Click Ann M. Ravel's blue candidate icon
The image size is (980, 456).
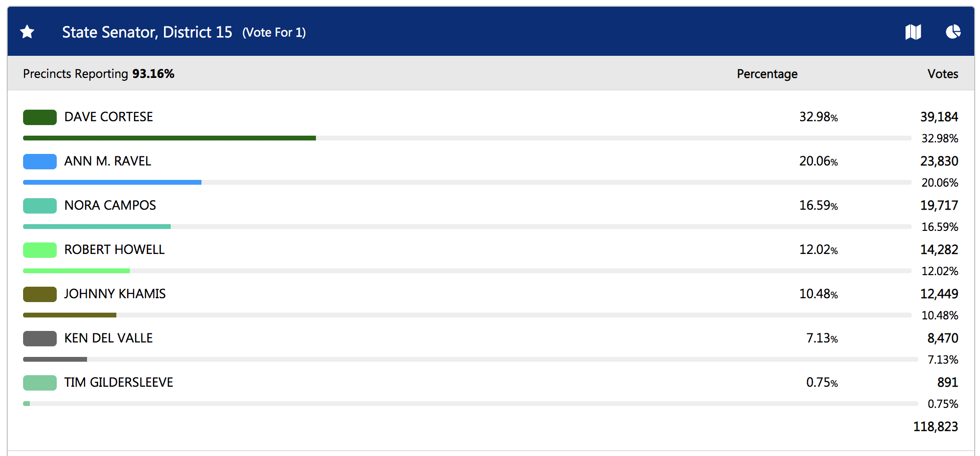click(39, 161)
